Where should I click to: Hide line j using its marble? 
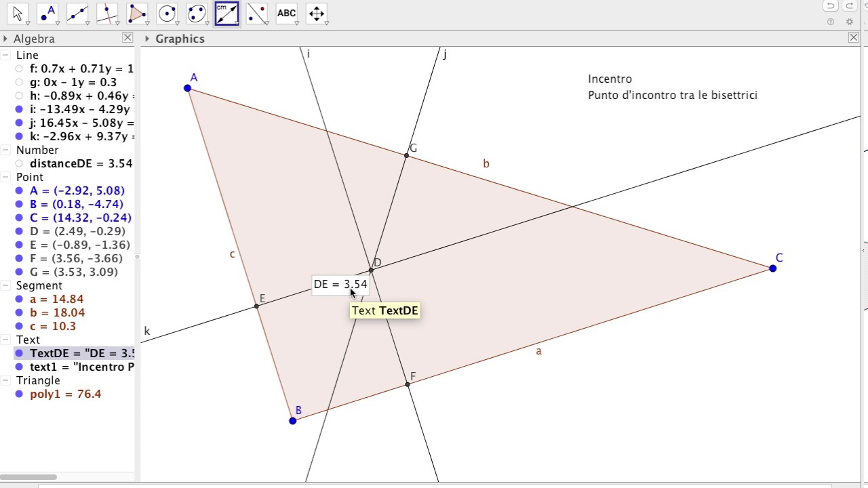(19, 123)
